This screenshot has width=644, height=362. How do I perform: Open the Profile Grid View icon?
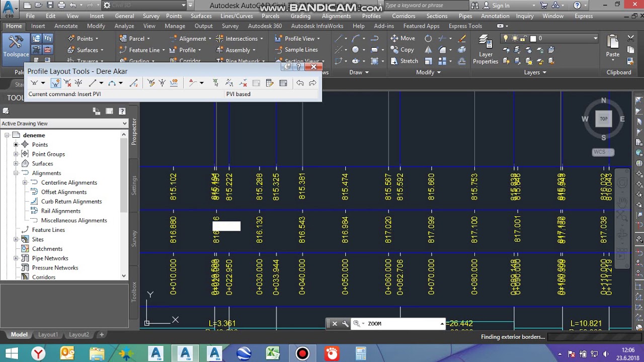click(283, 83)
